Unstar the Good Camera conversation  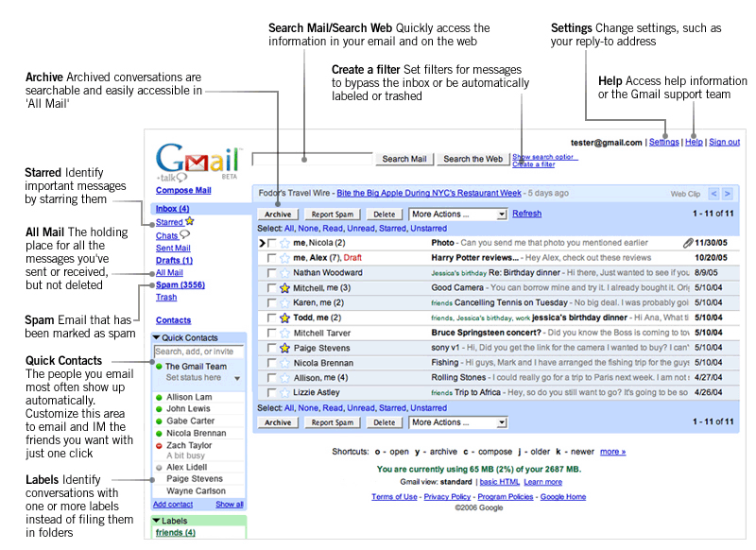coord(285,288)
